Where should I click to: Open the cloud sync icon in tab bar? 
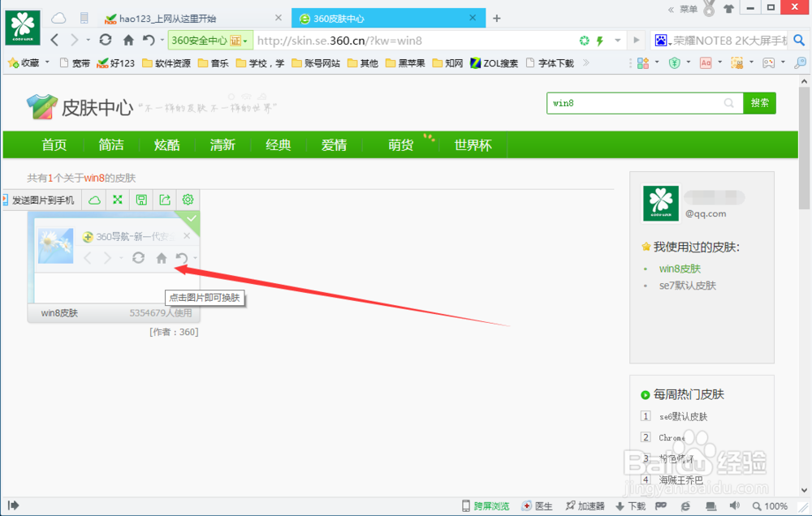(58, 18)
